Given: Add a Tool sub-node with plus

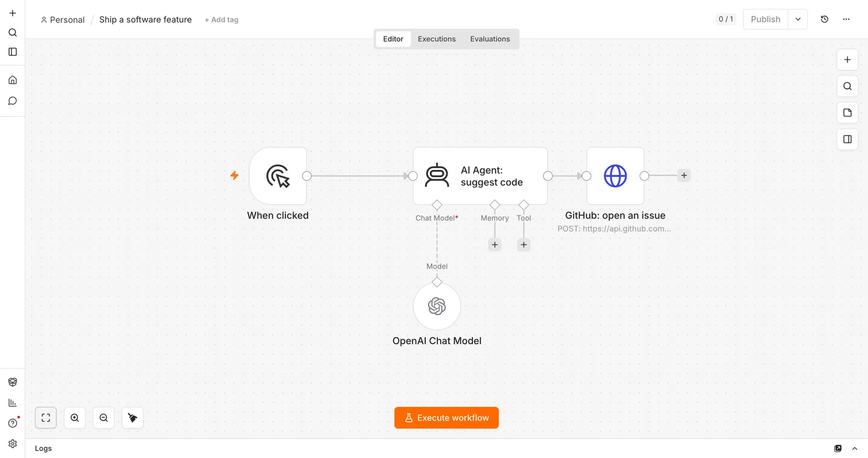Looking at the screenshot, I should coord(524,245).
